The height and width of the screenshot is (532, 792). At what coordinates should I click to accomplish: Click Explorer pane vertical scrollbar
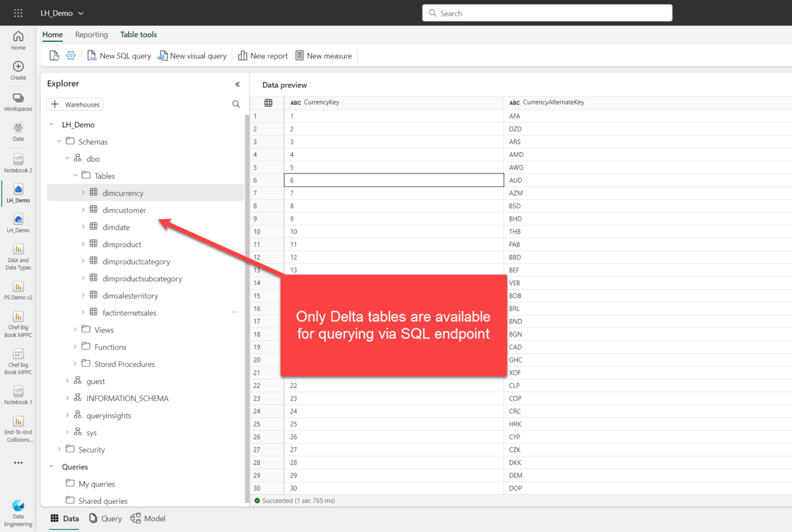point(247,309)
